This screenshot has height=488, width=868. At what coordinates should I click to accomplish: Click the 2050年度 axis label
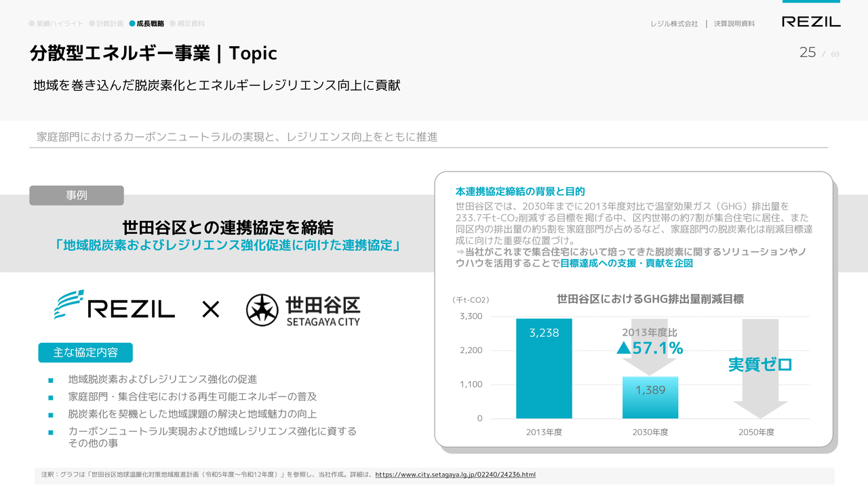[x=756, y=432]
